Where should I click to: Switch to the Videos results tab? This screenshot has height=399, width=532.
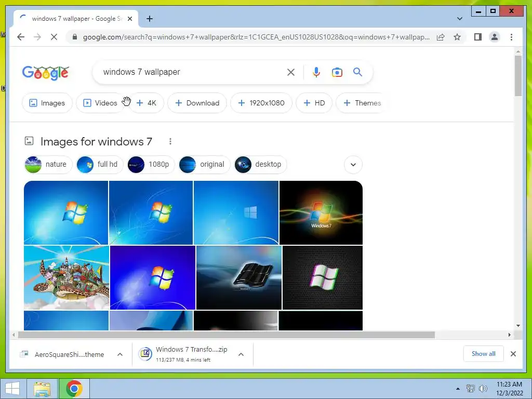[100, 103]
